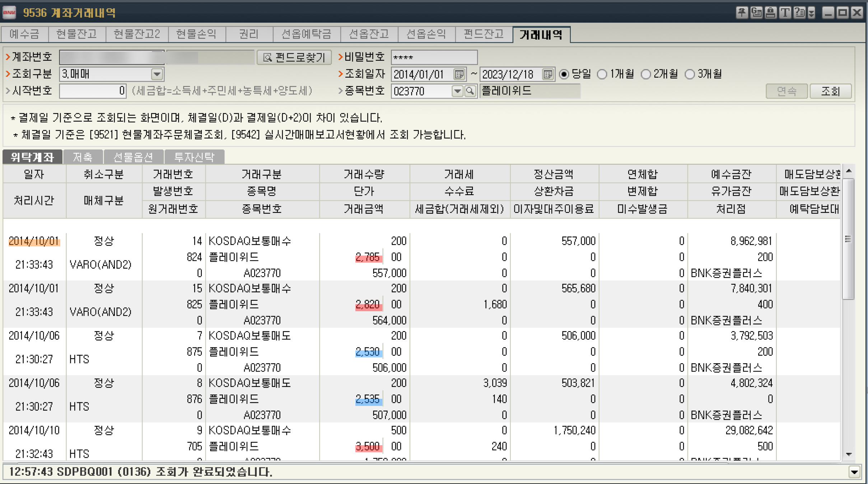Expand the 종목번호 023770 dropdown arrow
The height and width of the screenshot is (484, 868).
coord(457,91)
